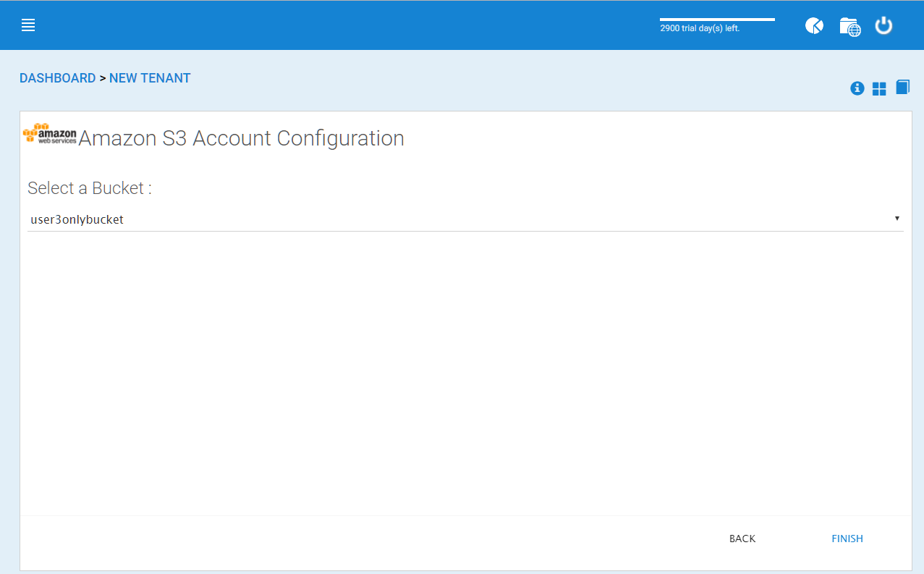The width and height of the screenshot is (924, 574).
Task: Click the power logout icon
Action: click(883, 26)
